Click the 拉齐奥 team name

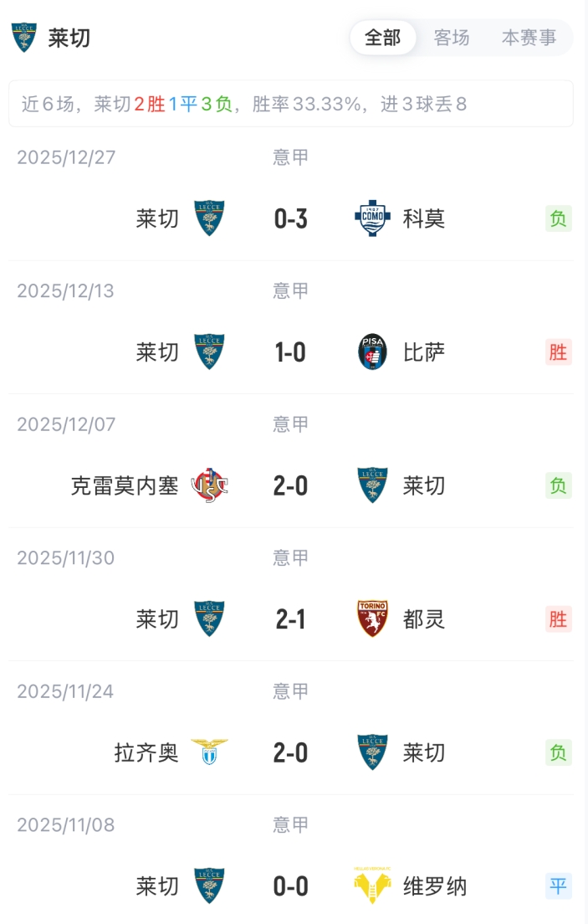coord(146,752)
